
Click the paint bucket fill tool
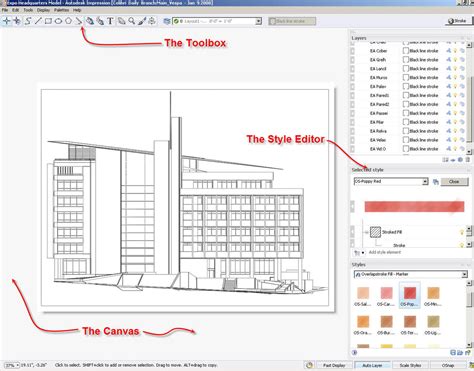coord(90,21)
